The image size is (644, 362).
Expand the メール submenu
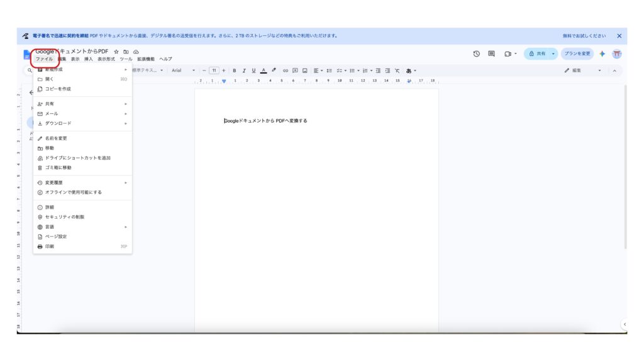pos(82,114)
